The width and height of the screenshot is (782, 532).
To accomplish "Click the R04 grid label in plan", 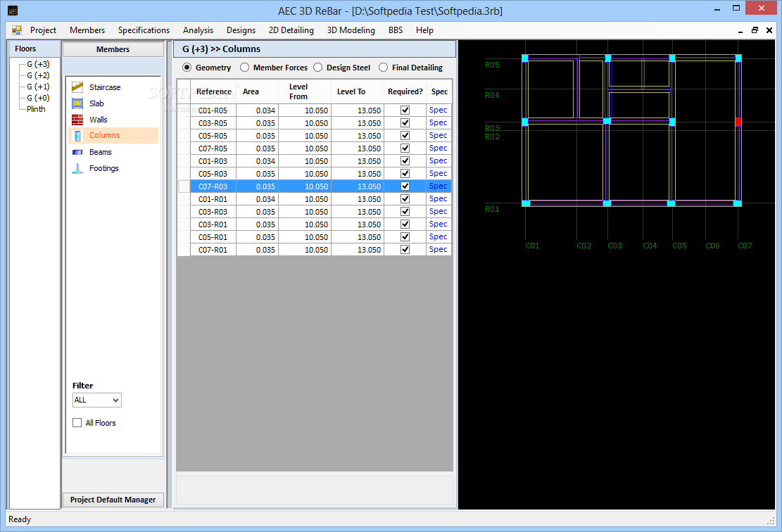I will coord(492,95).
